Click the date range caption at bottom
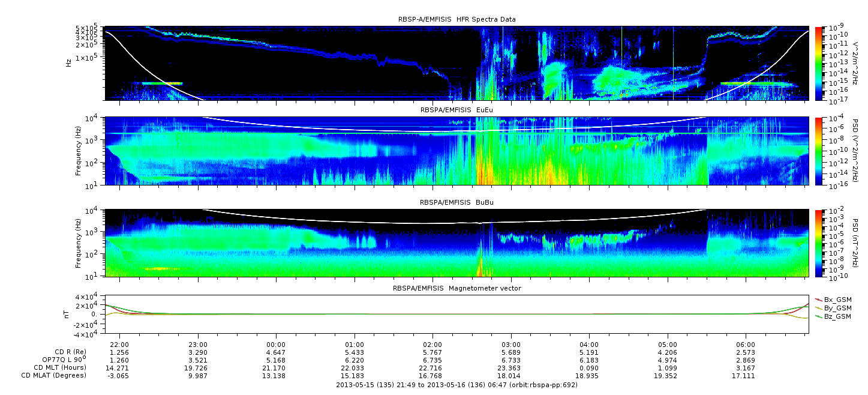 click(456, 385)
